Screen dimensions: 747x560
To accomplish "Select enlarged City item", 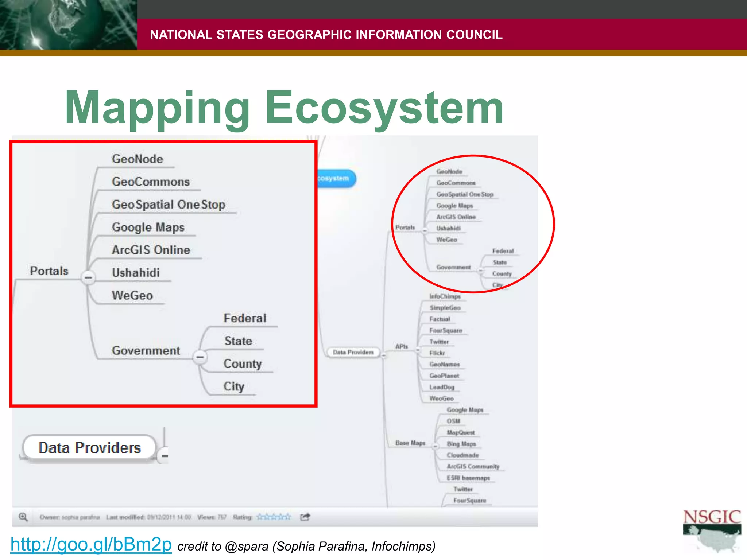I will point(233,386).
